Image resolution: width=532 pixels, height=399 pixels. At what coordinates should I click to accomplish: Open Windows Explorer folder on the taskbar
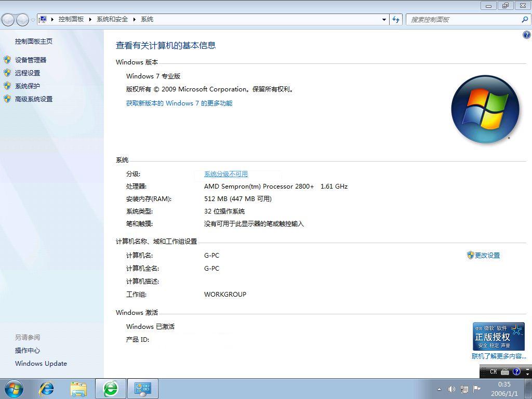coord(78,389)
